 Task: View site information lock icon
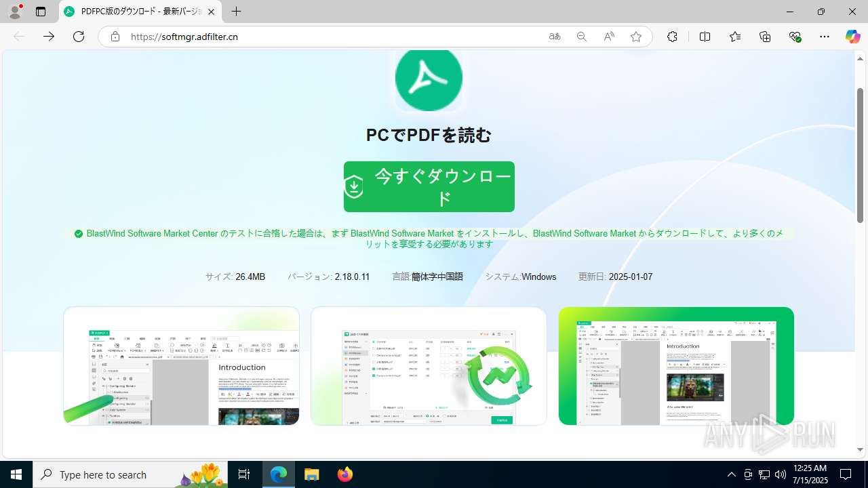[115, 37]
